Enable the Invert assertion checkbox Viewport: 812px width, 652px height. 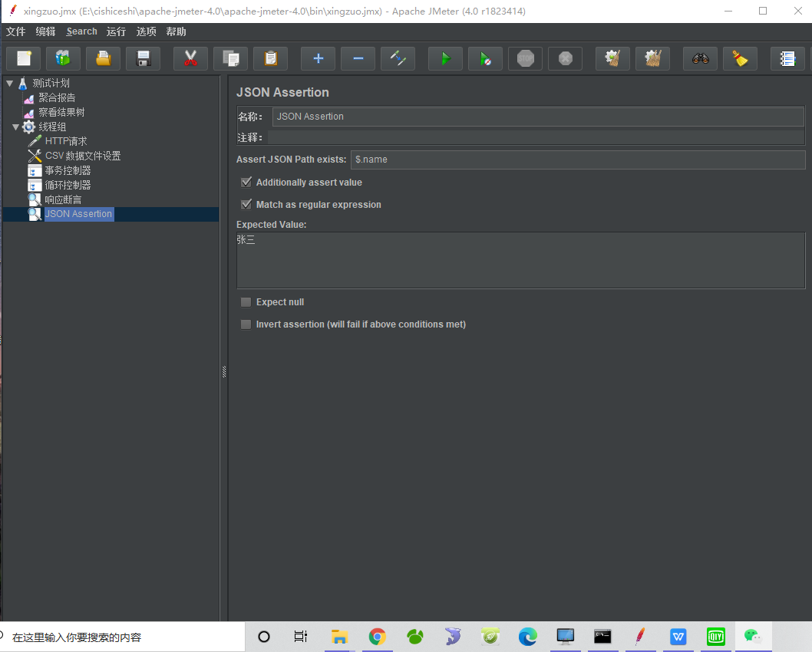246,324
